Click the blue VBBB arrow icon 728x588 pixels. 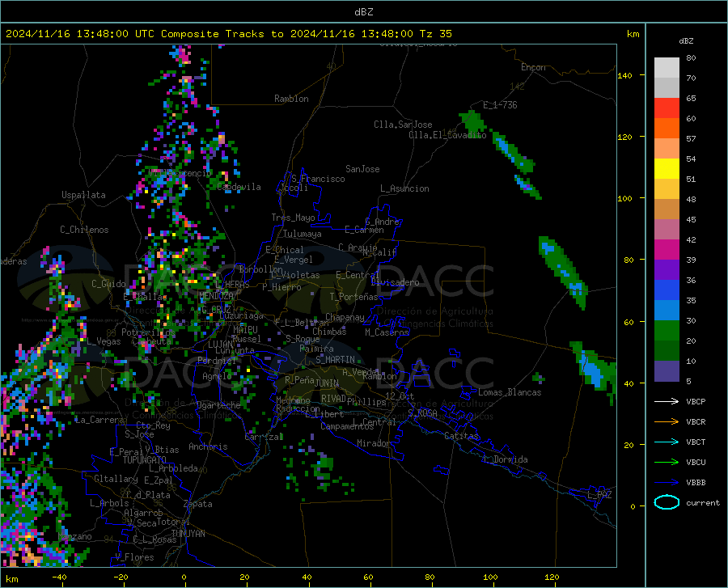667,483
